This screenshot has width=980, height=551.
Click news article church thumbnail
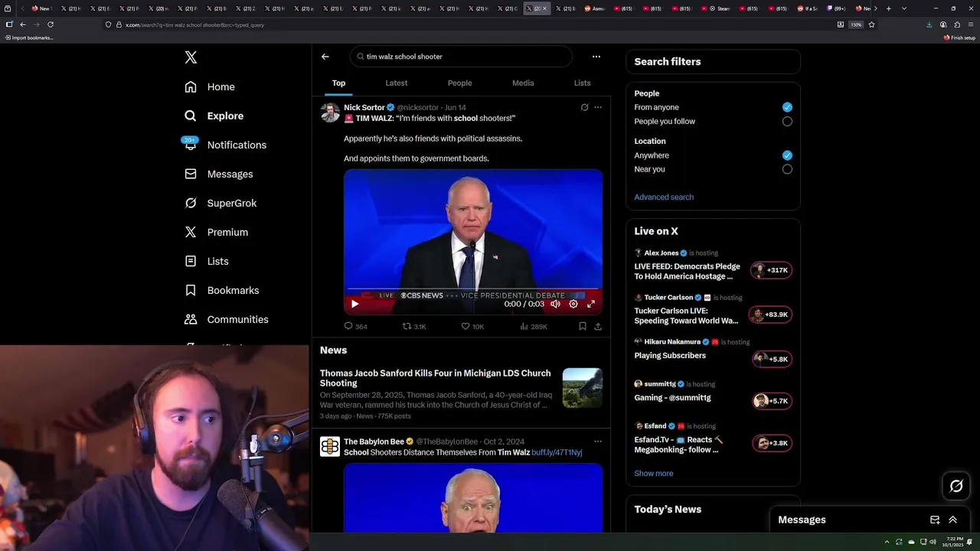[x=583, y=388]
